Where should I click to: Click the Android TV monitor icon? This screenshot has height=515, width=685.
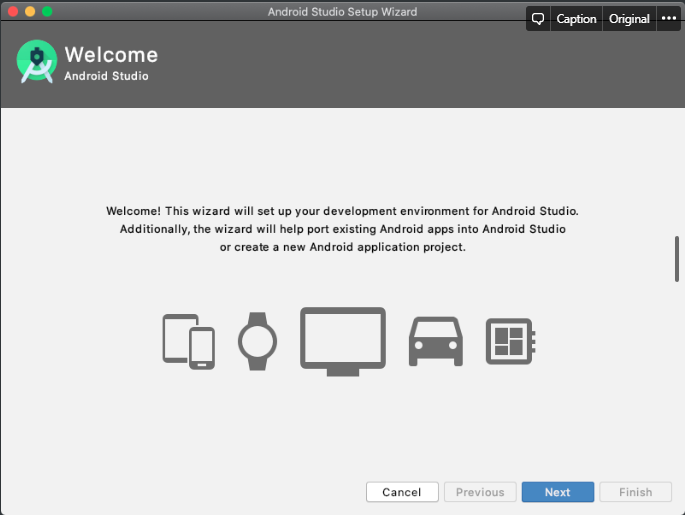[343, 341]
